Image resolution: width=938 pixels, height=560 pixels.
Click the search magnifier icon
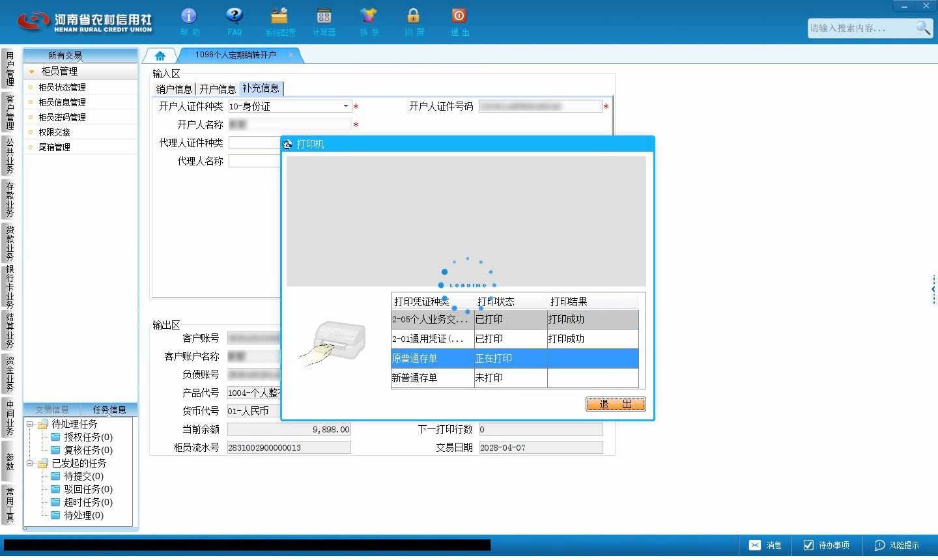coord(923,27)
